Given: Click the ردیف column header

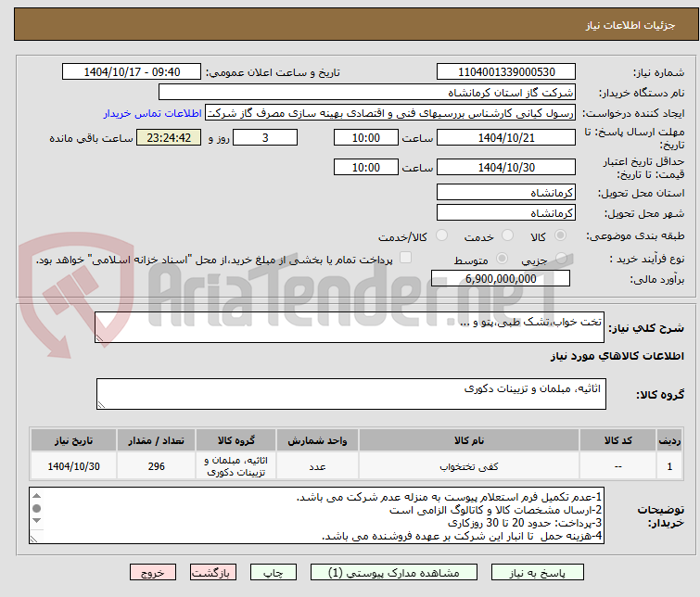Looking at the screenshot, I should tap(669, 440).
